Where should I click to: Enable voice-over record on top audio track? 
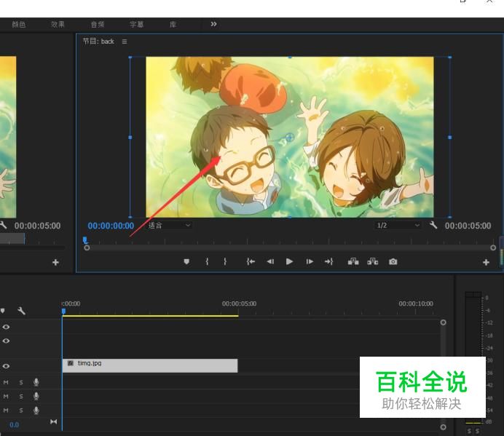point(36,382)
